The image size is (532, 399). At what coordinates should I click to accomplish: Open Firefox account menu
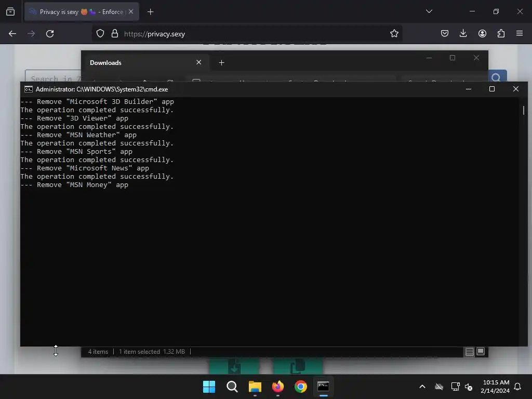pyautogui.click(x=482, y=33)
